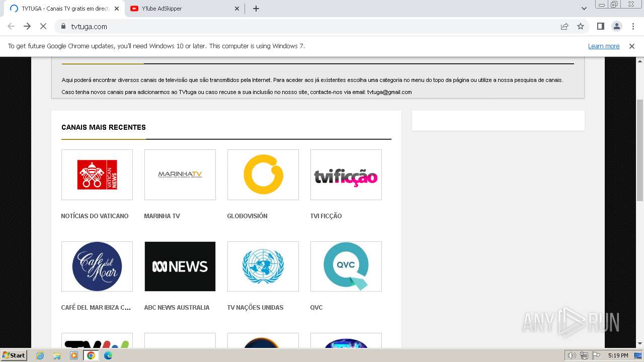The image size is (644, 362).
Task: Expand the tab search dropdown
Action: click(584, 9)
